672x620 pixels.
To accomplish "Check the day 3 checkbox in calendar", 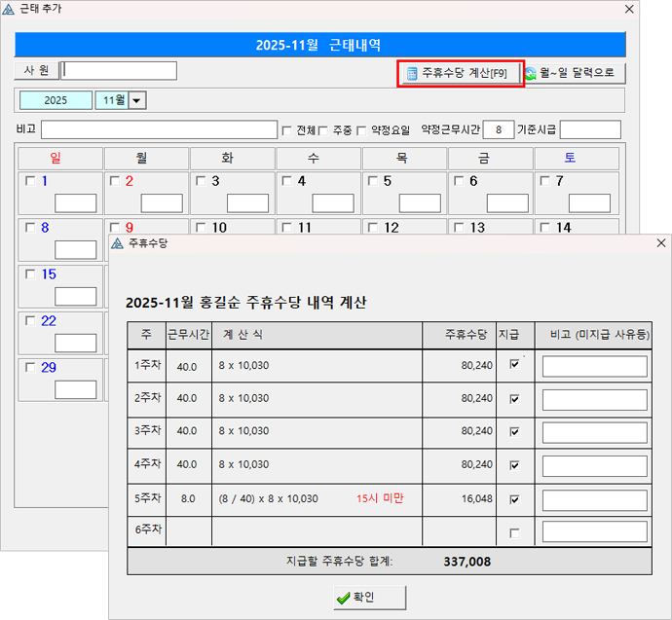I will click(201, 181).
